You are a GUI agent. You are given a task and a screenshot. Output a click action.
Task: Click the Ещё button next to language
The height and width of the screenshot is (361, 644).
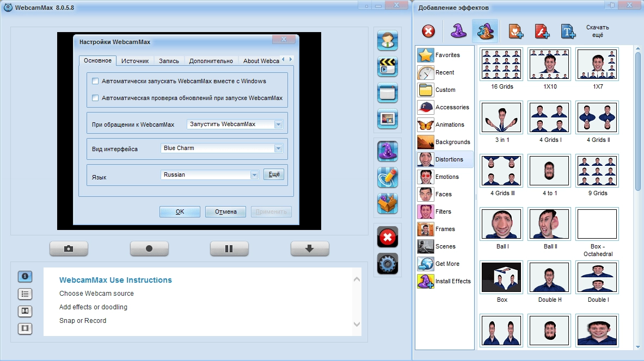tap(274, 175)
